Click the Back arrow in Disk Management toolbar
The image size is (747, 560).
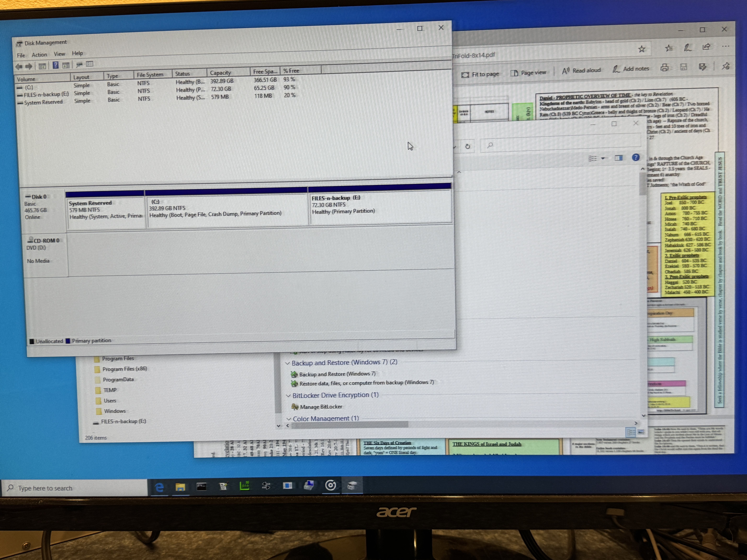[19, 67]
